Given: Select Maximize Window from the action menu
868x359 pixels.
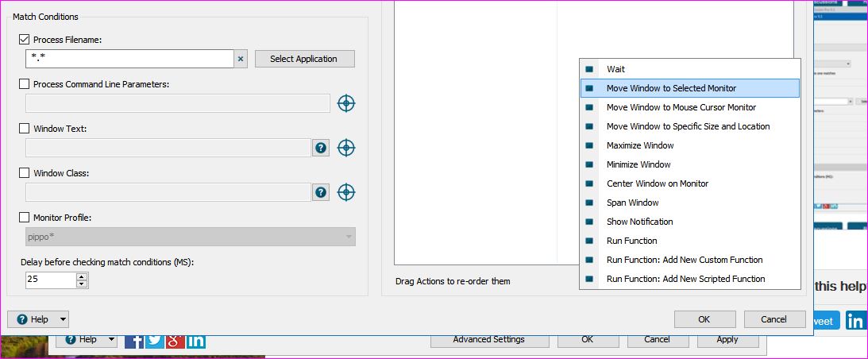Looking at the screenshot, I should pyautogui.click(x=640, y=145).
